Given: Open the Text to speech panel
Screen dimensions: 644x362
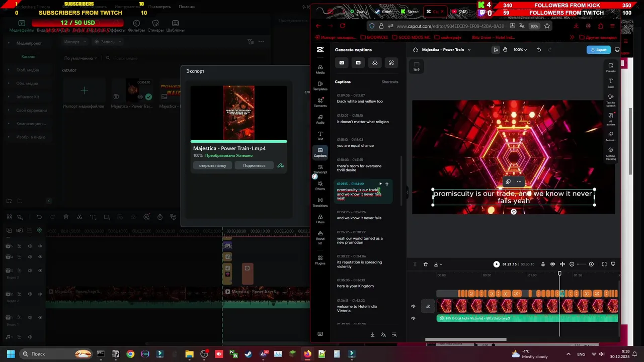Looking at the screenshot, I should (611, 100).
